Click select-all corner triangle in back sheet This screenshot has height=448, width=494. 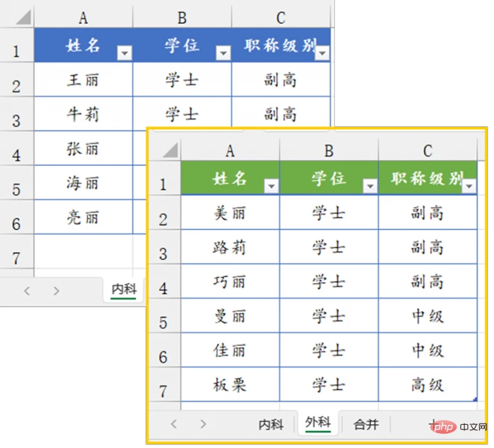pyautogui.click(x=23, y=17)
